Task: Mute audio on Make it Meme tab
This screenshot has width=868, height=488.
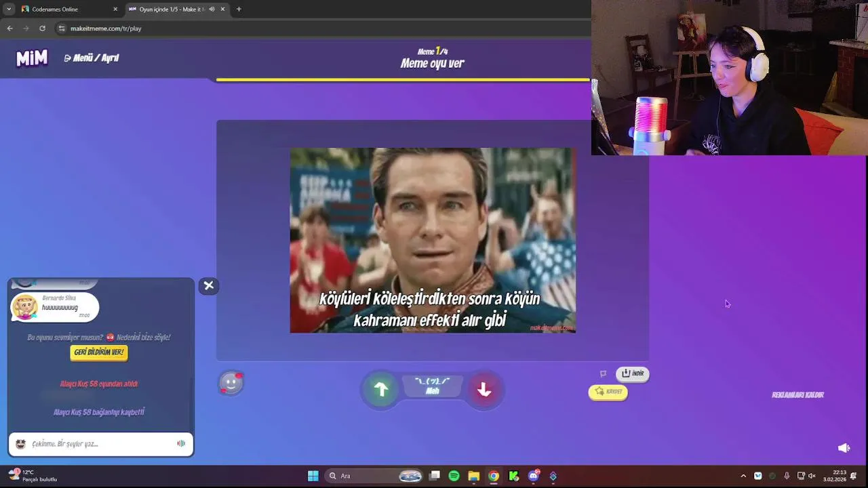Action: (x=212, y=9)
